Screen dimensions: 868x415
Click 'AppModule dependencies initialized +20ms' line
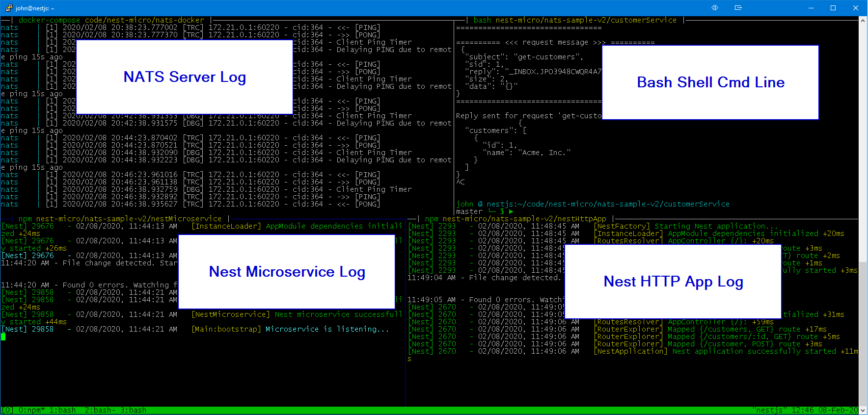[757, 233]
